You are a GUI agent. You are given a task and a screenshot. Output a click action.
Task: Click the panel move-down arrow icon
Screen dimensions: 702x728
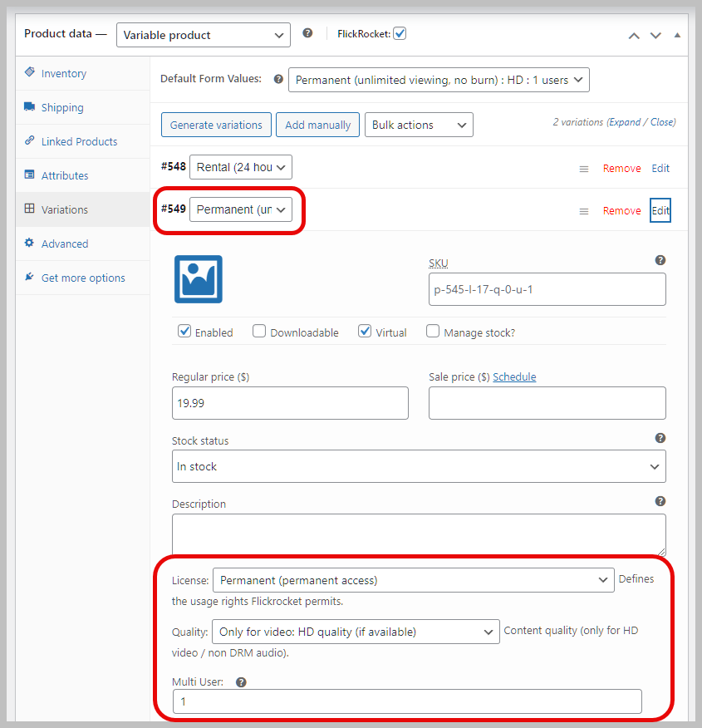[x=655, y=35]
